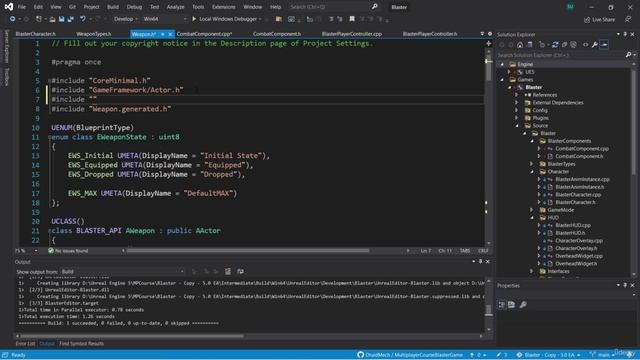Image resolution: width=640 pixels, height=360 pixels.
Task: Expand the UE5 project node
Action: 510,72
